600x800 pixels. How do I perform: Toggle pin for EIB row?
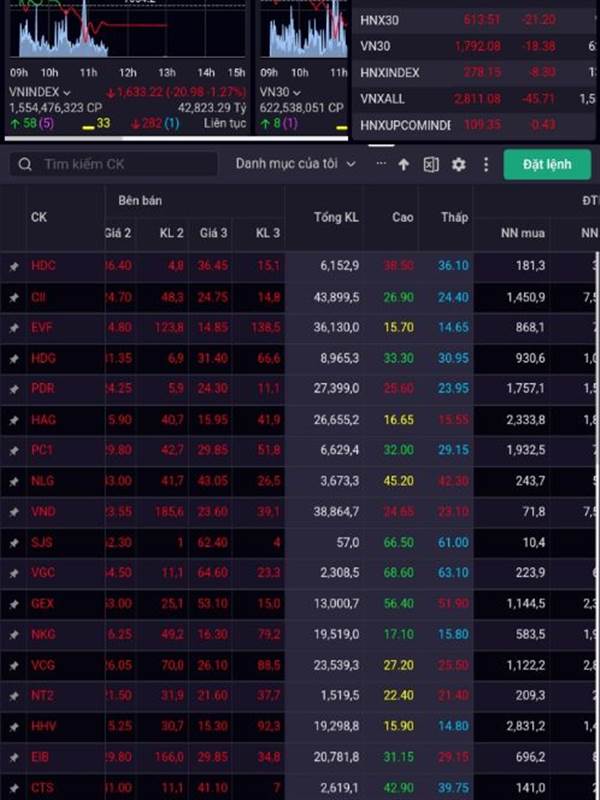14,757
